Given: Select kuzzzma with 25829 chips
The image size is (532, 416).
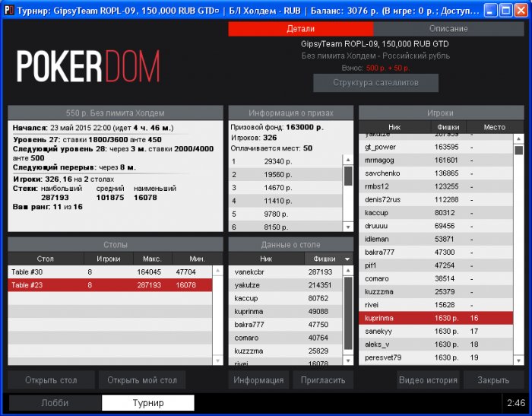Looking at the screenshot, I should click(x=286, y=351).
